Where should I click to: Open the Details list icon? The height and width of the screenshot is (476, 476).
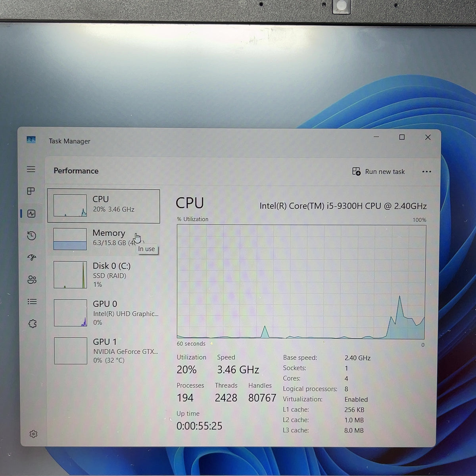pos(32,301)
